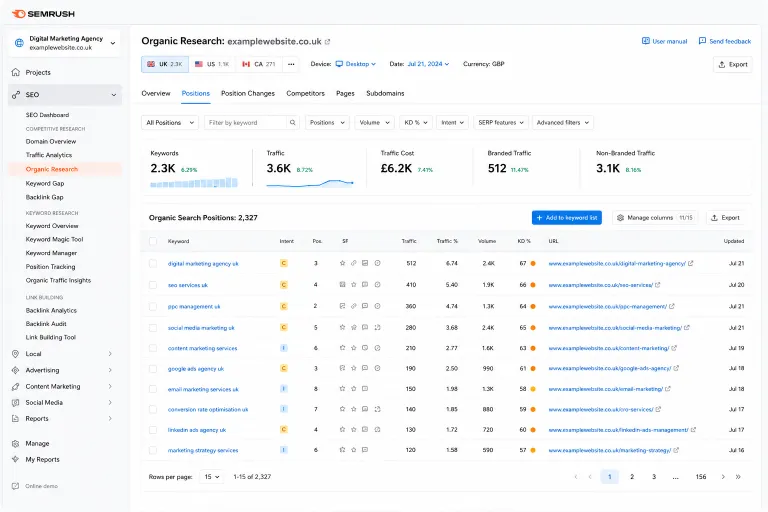Switch to the Subdomains tab
Image resolution: width=768 pixels, height=512 pixels.
pos(385,93)
